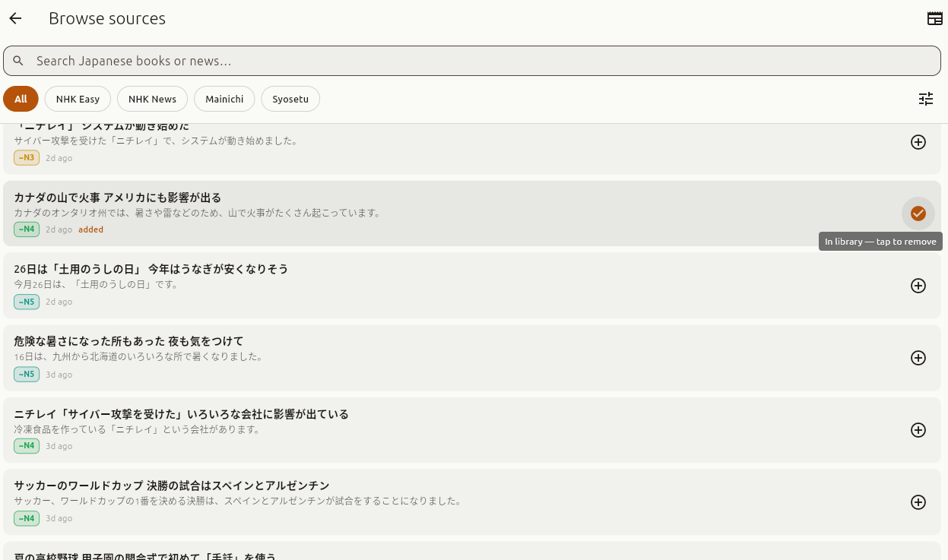Image resolution: width=948 pixels, height=560 pixels.
Task: Open the calendar layout icon top right
Action: [935, 18]
